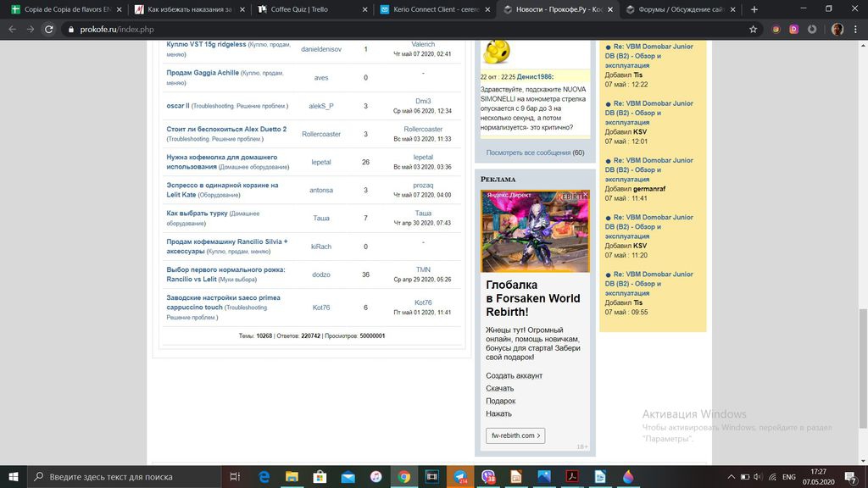Open the ENG input language selector

click(x=788, y=477)
